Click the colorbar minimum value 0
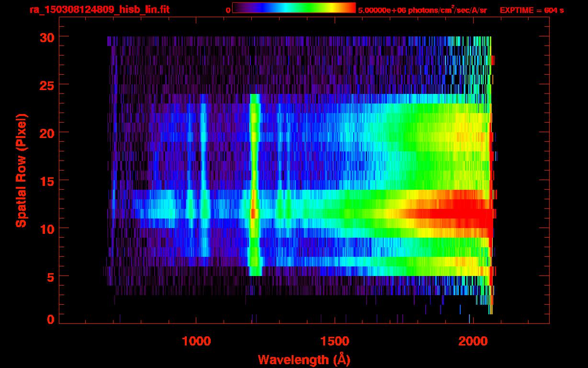 [228, 10]
